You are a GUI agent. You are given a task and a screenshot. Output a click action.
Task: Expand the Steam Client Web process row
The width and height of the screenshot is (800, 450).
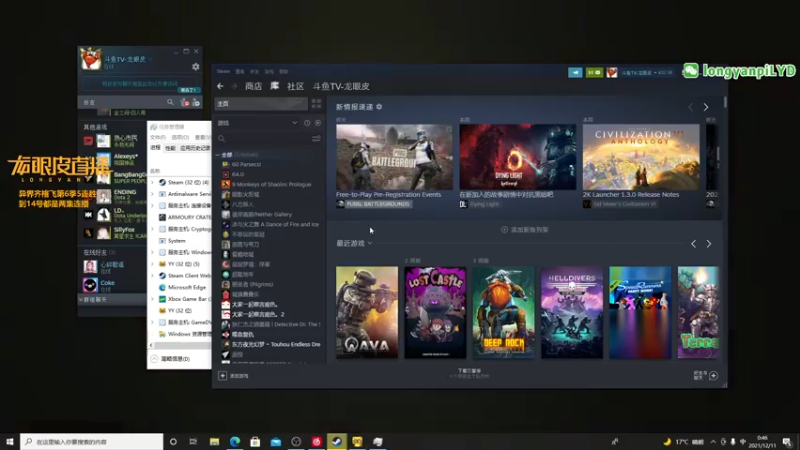tap(152, 276)
